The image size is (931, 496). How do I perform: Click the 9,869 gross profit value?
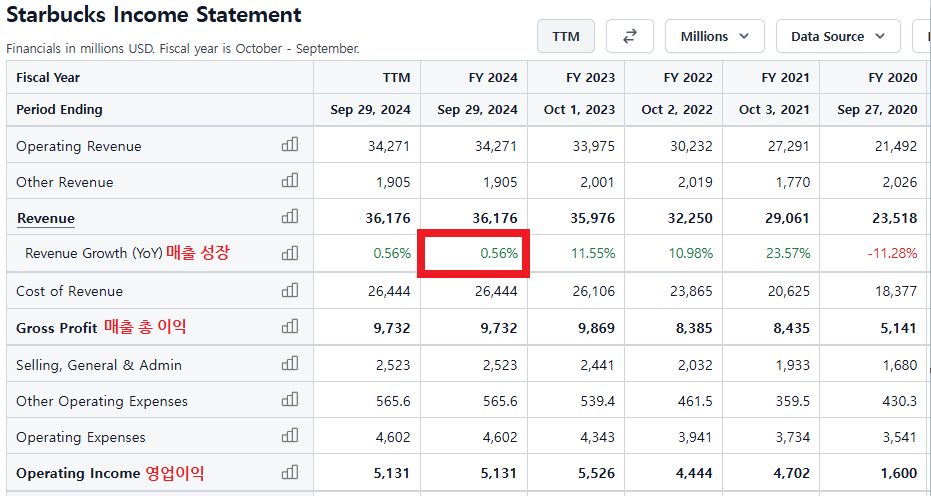[597, 328]
